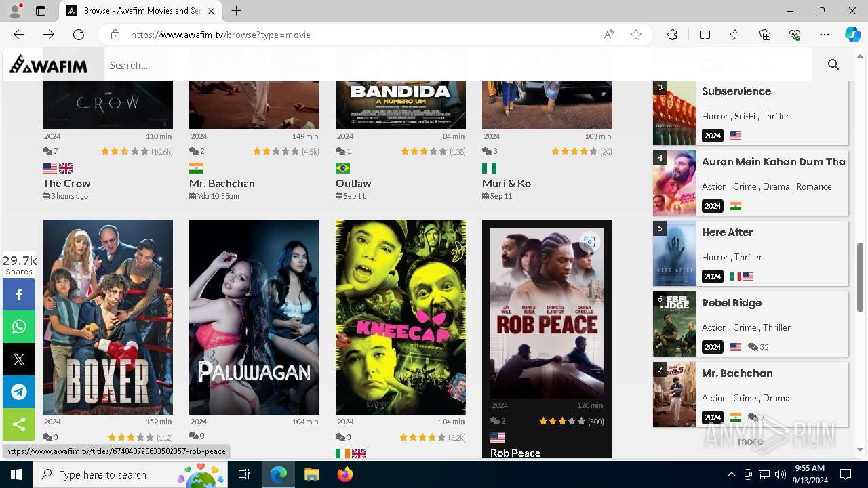The width and height of the screenshot is (868, 488).
Task: Open the green share options icon
Action: tap(19, 424)
